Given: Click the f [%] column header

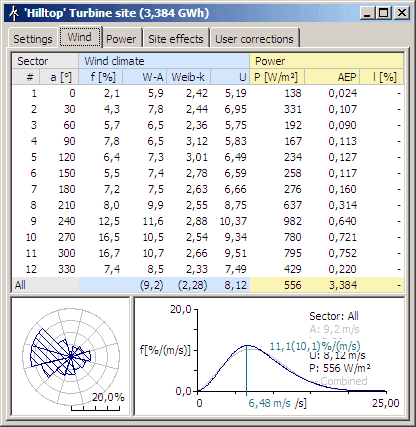Looking at the screenshot, I should click(101, 77).
